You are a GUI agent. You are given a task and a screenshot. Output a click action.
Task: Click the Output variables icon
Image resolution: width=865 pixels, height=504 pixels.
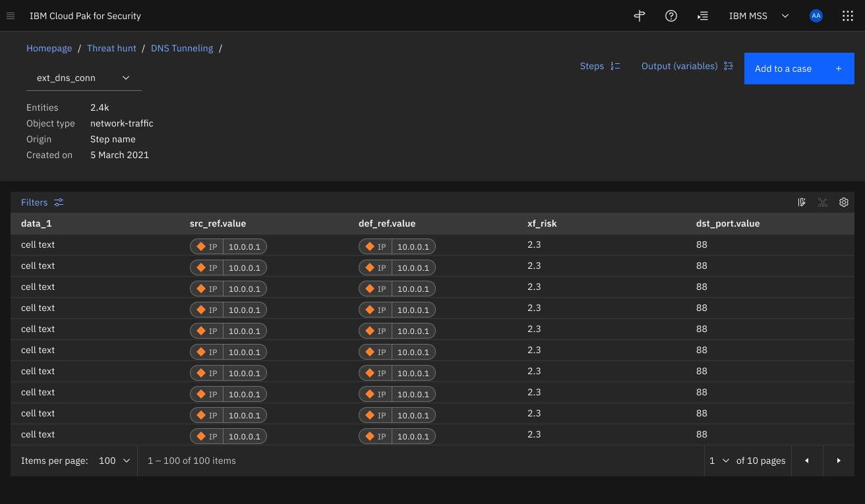tap(729, 66)
